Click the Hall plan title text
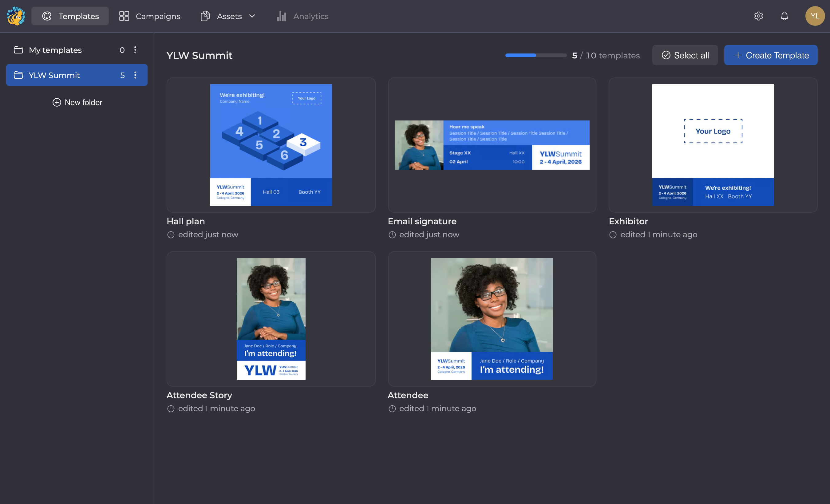This screenshot has height=504, width=830. (x=186, y=221)
